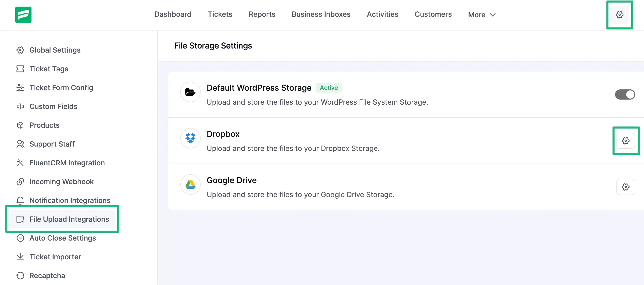Select the Custom Fields sidebar icon

pyautogui.click(x=20, y=106)
